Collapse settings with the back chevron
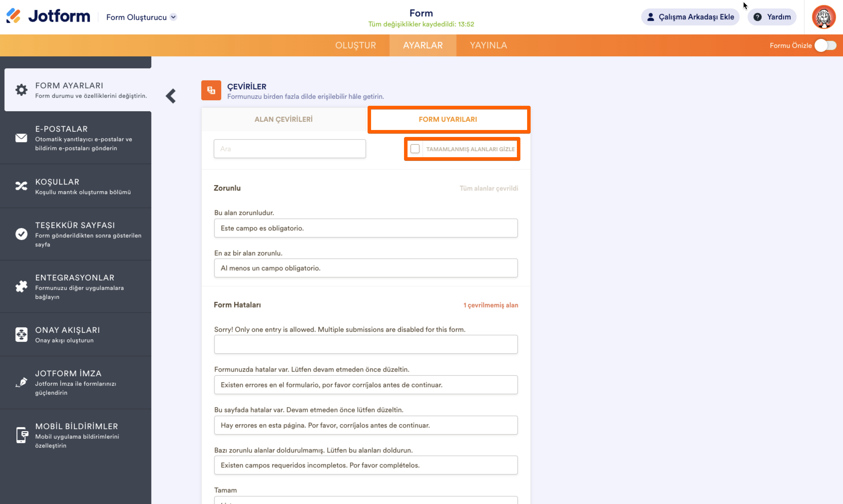The height and width of the screenshot is (504, 843). click(x=171, y=96)
